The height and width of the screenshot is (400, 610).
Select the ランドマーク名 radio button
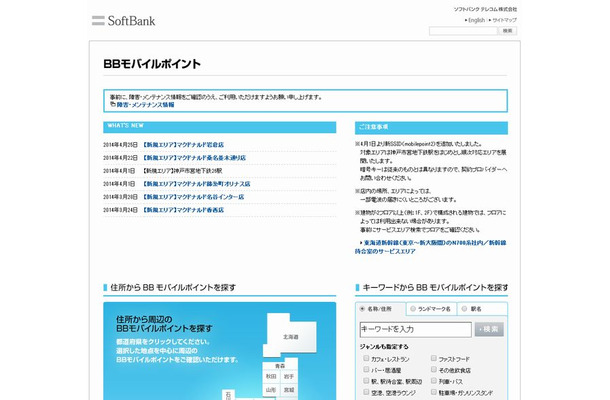(413, 309)
